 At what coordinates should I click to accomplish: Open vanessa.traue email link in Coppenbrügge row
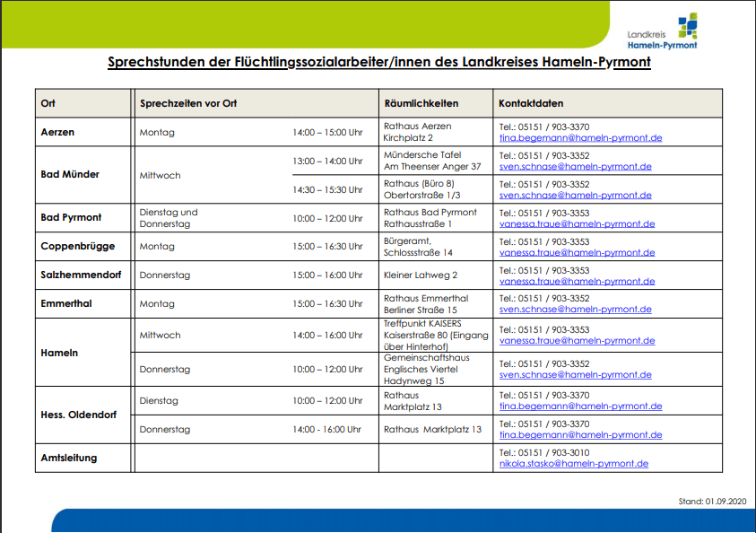tap(578, 253)
